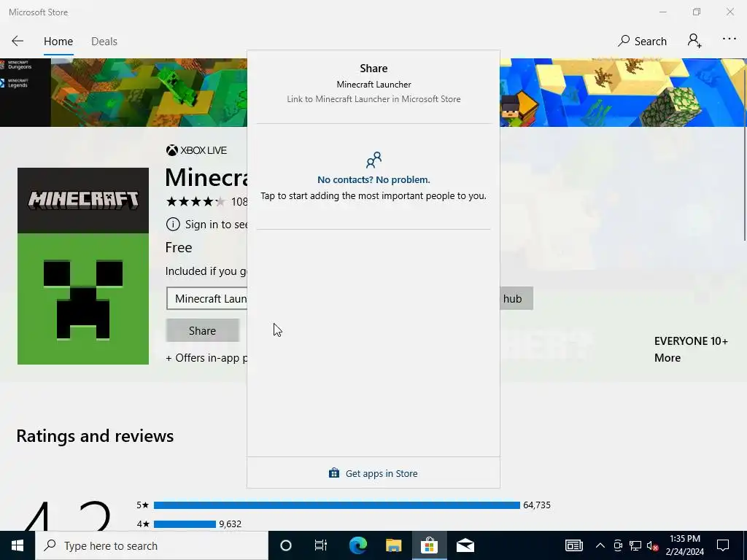Click the 4-star rating bar
Screen dimensions: 747x560
(x=185, y=524)
